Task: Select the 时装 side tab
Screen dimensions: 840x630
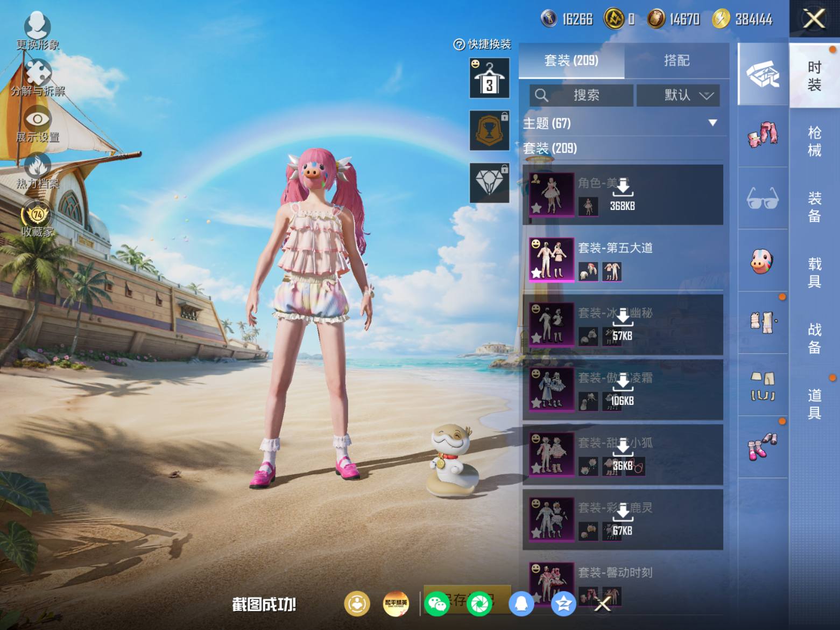Action: (x=814, y=75)
